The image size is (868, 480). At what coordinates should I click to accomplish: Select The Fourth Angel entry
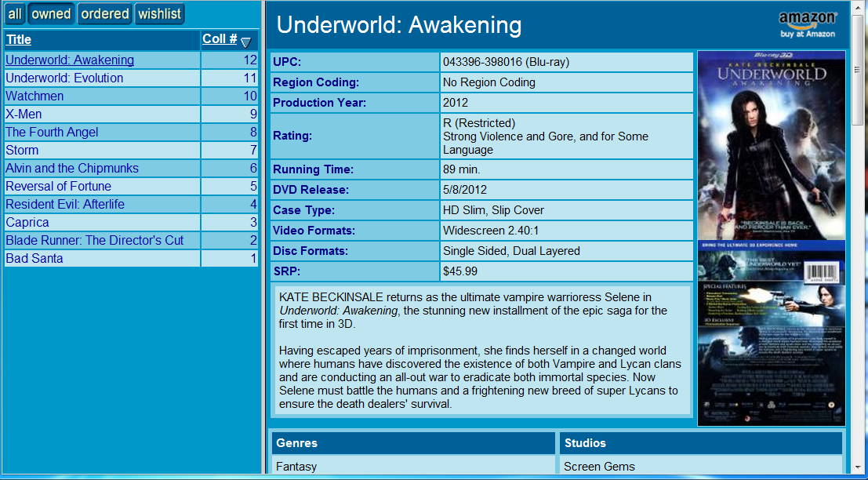52,133
